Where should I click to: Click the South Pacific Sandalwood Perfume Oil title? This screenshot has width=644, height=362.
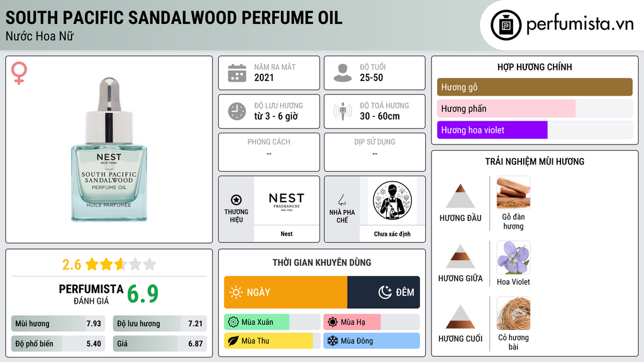pyautogui.click(x=174, y=18)
